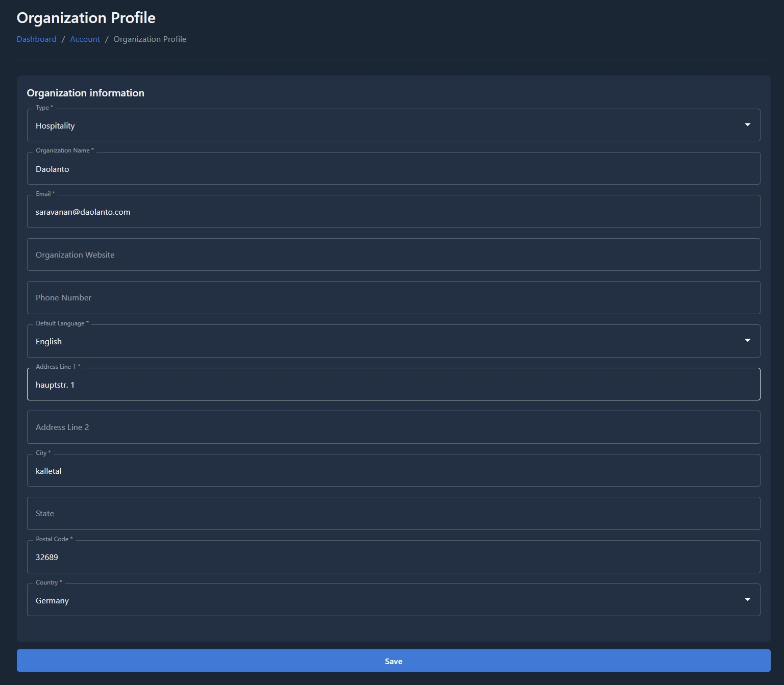The height and width of the screenshot is (685, 784).
Task: Place cursor in Address Line 1 field
Action: 393,385
